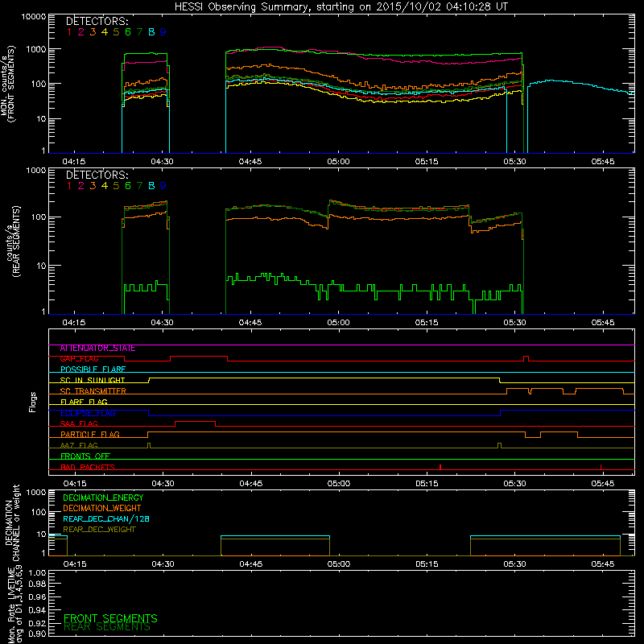Click the BAD_PACKETS red tick near 05:45
Screen dimensions: 644x644
(601, 467)
